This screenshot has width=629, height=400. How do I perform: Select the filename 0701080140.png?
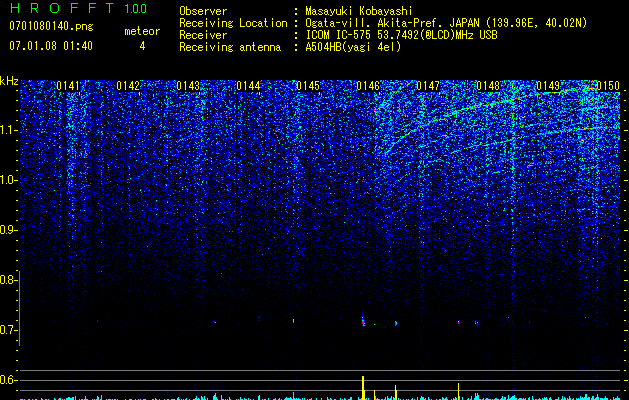click(51, 26)
